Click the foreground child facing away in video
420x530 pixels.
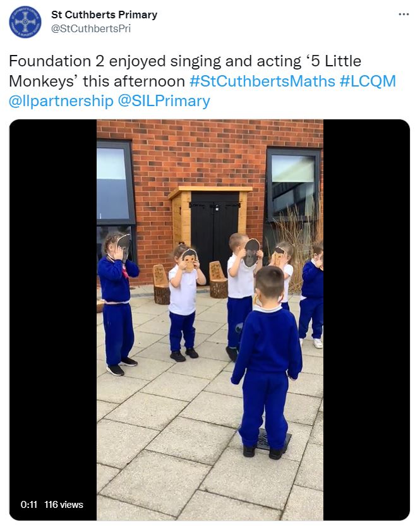pyautogui.click(x=267, y=362)
